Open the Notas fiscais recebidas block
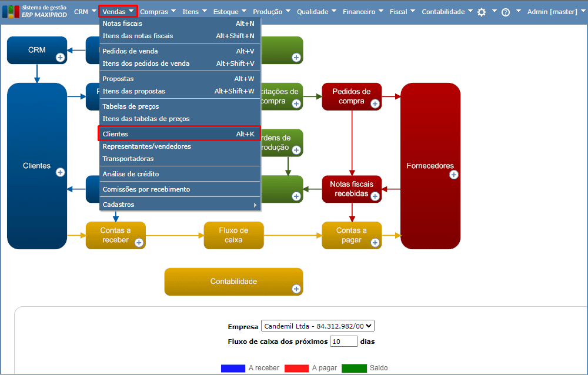588x375 pixels. tap(352, 189)
